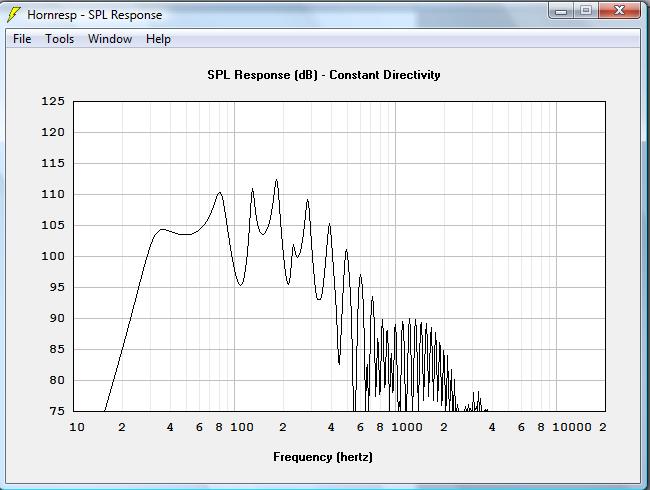
Task: Open the Help menu
Action: pyautogui.click(x=158, y=39)
